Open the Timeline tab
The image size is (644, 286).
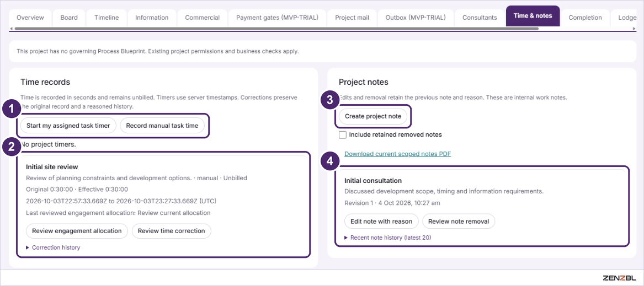[x=107, y=18]
